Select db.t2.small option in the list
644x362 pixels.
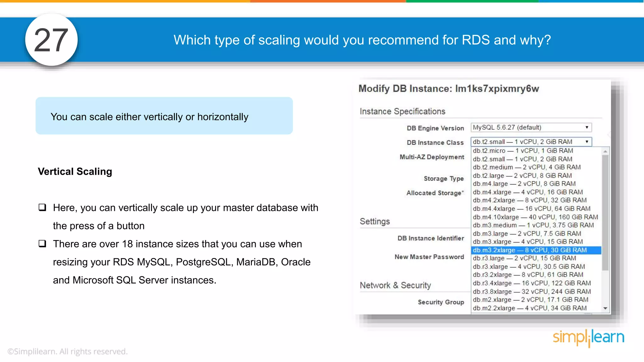pos(536,159)
